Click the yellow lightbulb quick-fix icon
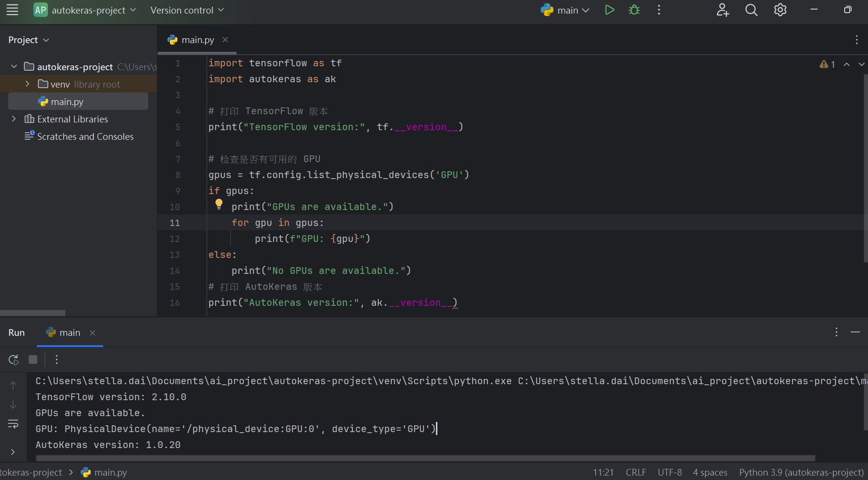Viewport: 868px width, 480px height. pos(219,204)
